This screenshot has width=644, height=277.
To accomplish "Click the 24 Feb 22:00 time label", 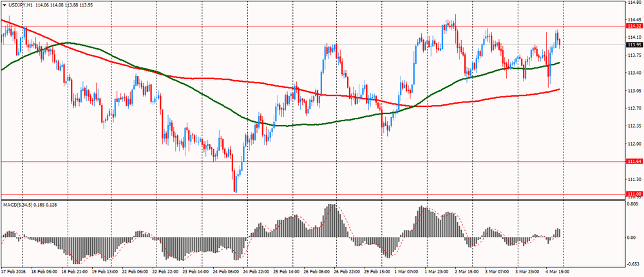I will [x=255, y=272].
